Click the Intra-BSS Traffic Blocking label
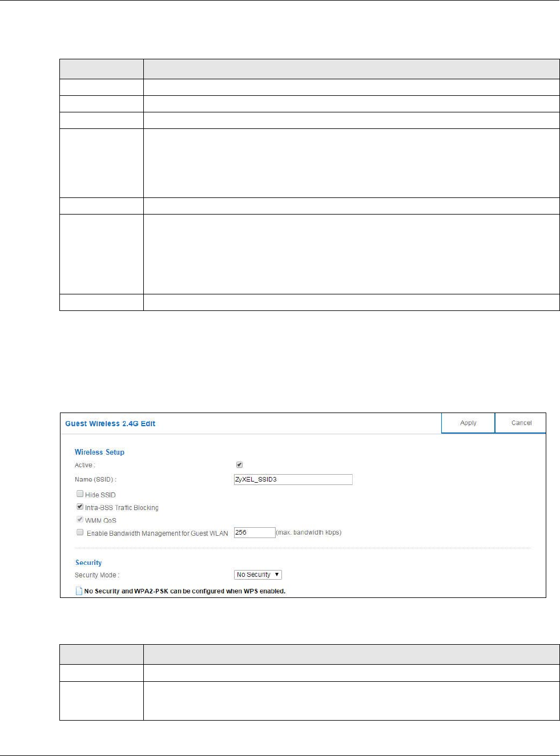 click(122, 508)
